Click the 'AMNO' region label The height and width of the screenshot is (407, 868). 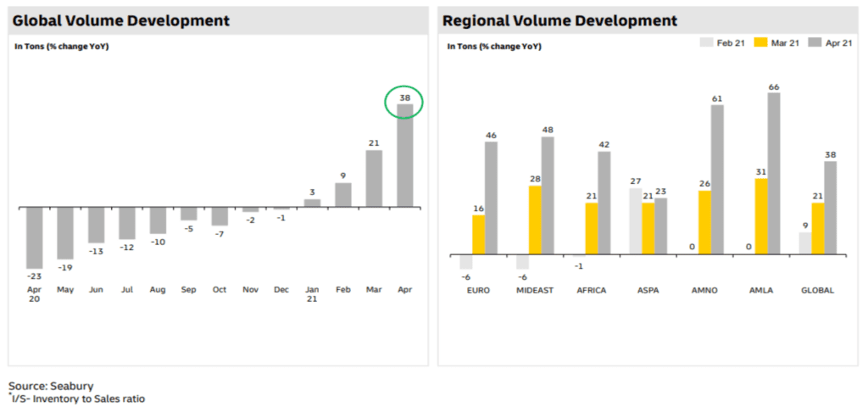click(704, 290)
